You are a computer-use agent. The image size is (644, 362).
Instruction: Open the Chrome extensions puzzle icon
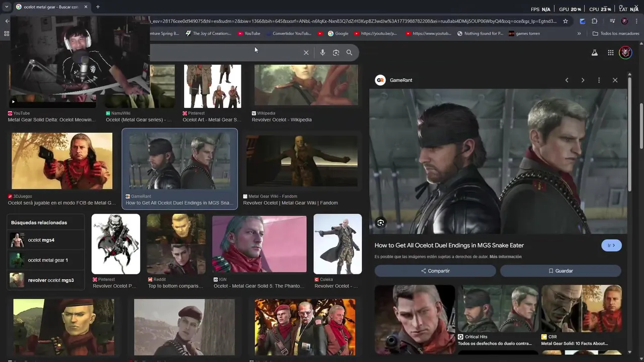coord(594,21)
